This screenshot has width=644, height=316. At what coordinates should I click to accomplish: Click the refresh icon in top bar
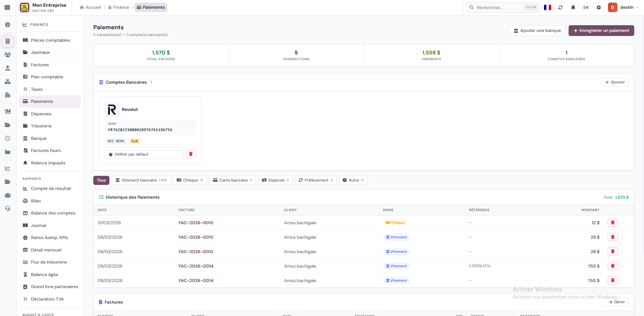(560, 7)
